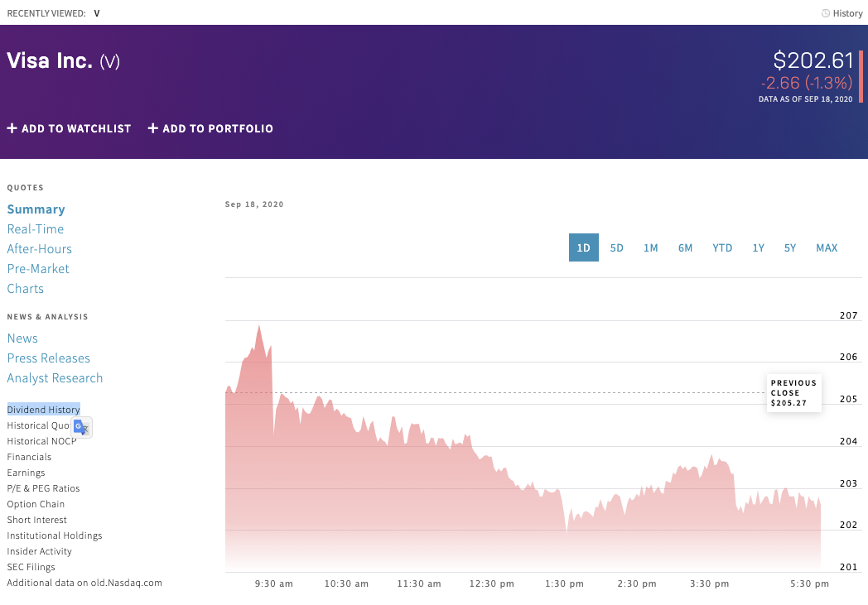Switch chart to 1Y range

(759, 247)
